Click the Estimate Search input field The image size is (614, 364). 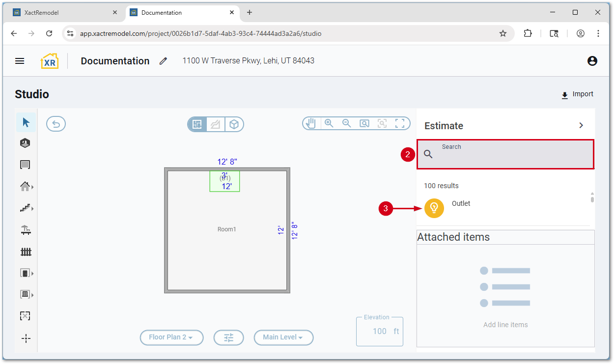(x=511, y=154)
